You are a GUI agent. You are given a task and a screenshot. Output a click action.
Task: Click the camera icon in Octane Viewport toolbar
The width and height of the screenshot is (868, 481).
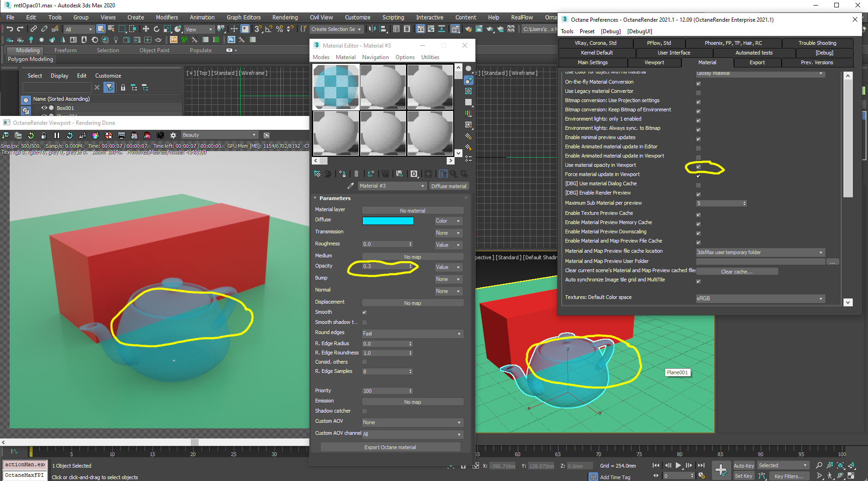coord(160,135)
